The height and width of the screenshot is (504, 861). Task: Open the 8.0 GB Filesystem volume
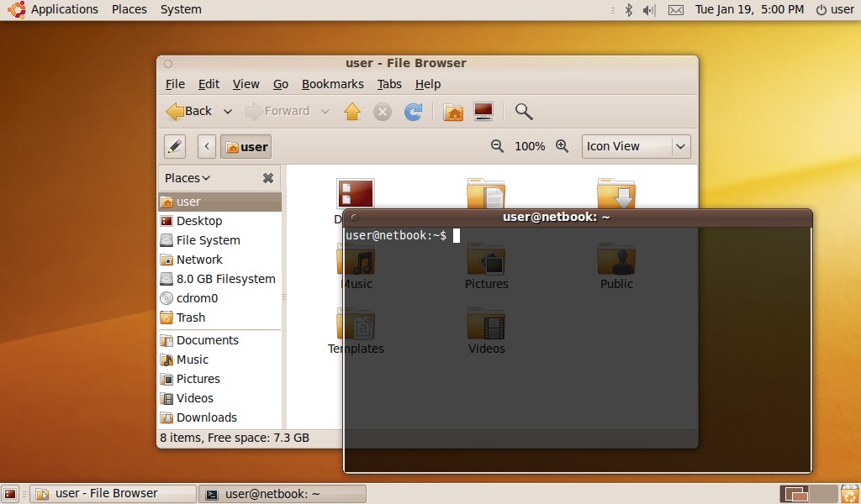pos(219,279)
